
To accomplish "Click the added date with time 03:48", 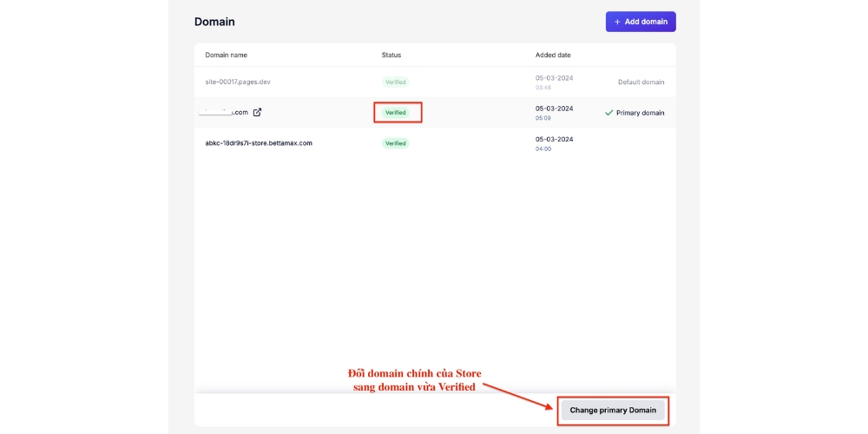I will 554,82.
